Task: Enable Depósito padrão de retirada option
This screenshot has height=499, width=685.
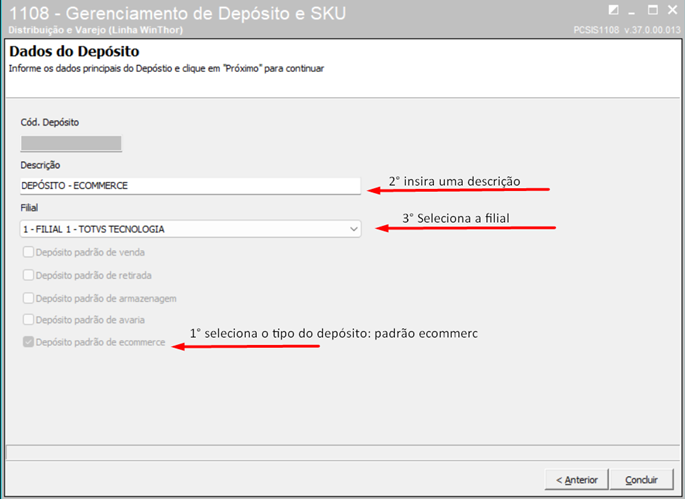Action: (x=27, y=275)
